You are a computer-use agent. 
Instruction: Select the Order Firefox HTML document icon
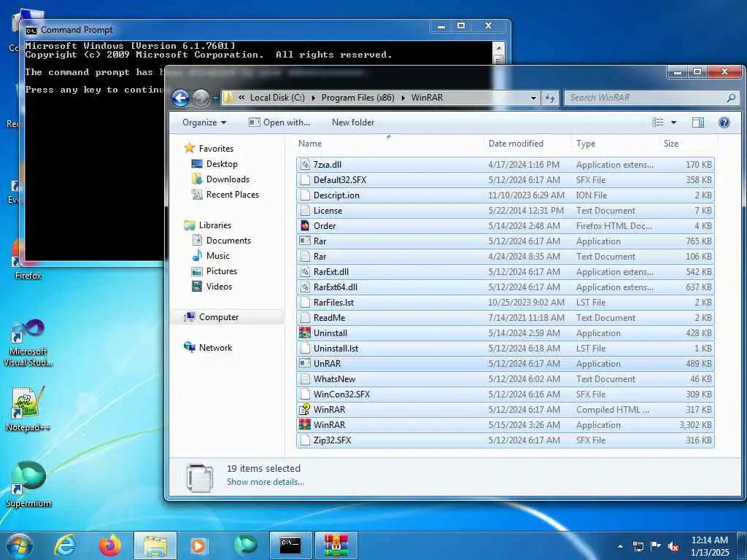[x=305, y=226]
